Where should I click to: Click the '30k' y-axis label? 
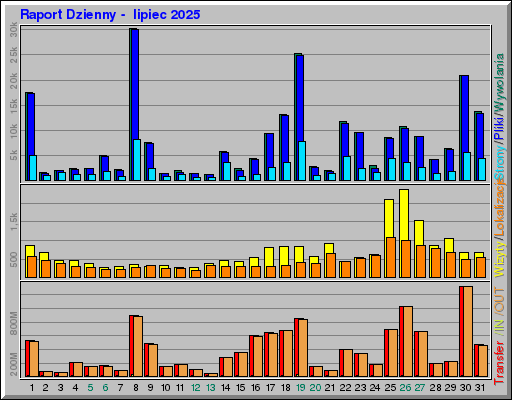13,29
